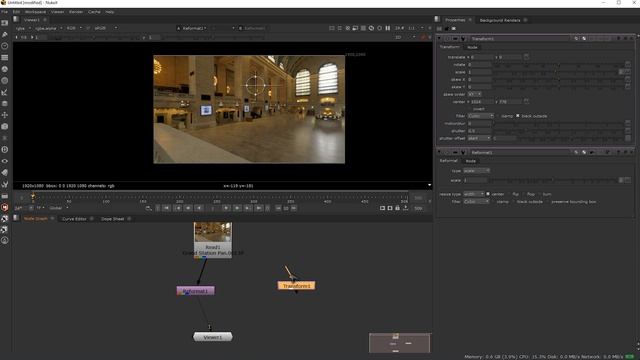Open the Transform nodes move-arrows icon
The image size is (640, 360).
4,115
